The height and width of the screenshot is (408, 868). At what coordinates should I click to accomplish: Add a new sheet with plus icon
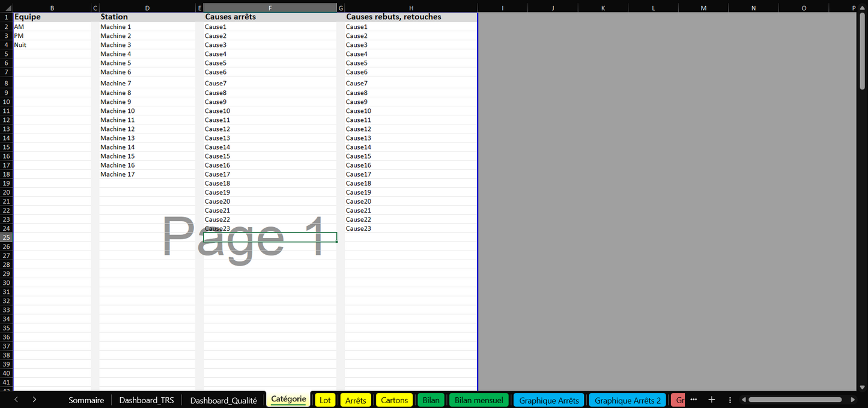711,400
